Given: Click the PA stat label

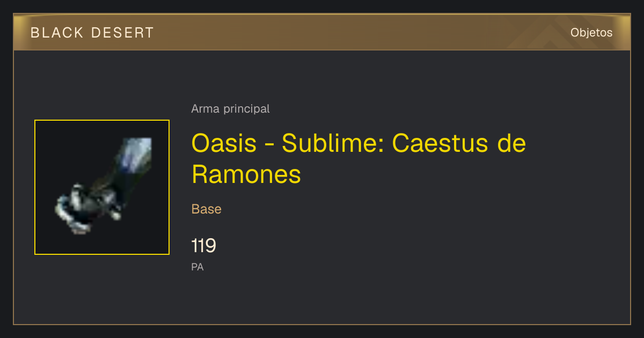Looking at the screenshot, I should (x=197, y=267).
